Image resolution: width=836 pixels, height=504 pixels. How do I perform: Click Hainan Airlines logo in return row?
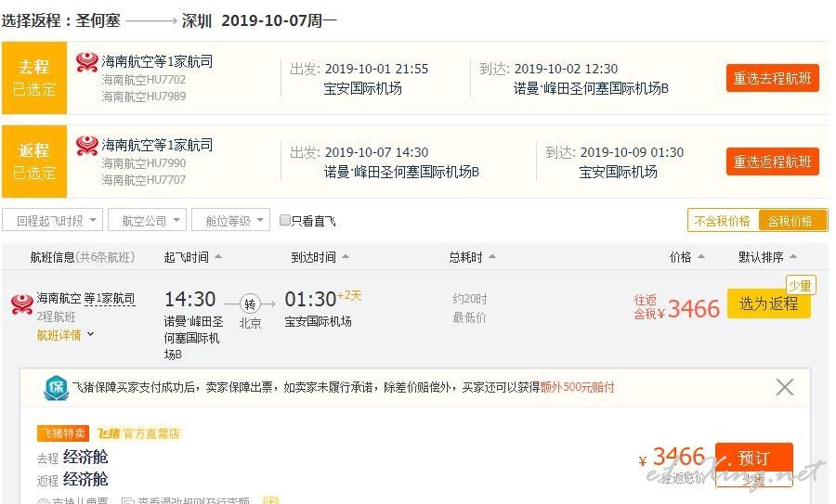pyautogui.click(x=87, y=146)
